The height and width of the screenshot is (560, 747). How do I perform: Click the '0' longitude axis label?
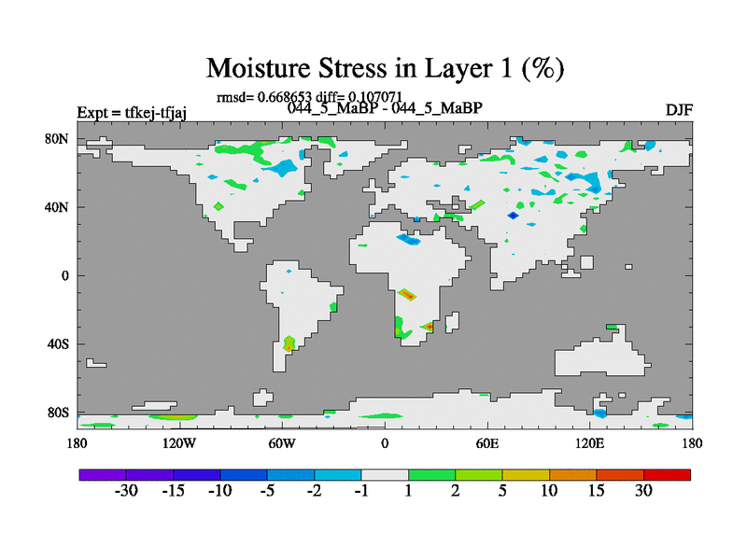(385, 444)
